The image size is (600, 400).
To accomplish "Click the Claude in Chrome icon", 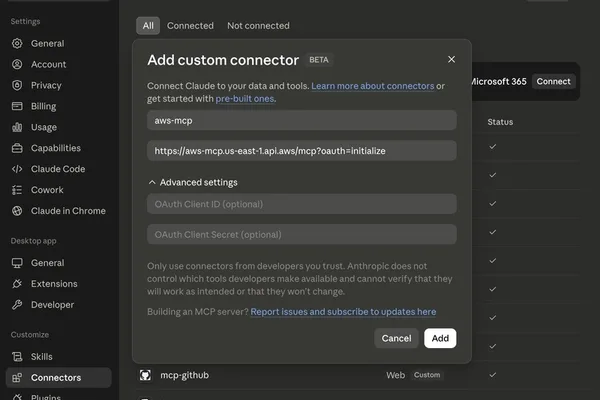I will (17, 211).
